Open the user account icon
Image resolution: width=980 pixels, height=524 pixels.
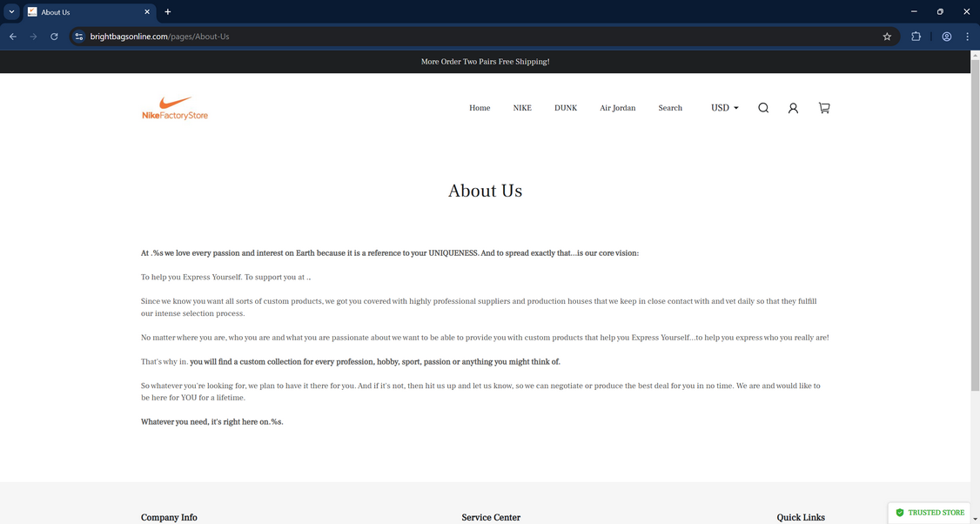(x=793, y=108)
